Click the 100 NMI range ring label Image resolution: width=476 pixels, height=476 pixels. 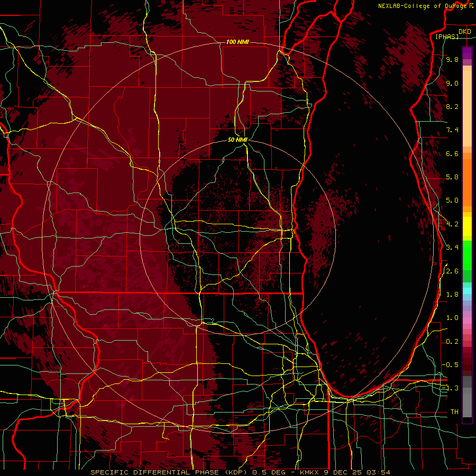tap(237, 42)
